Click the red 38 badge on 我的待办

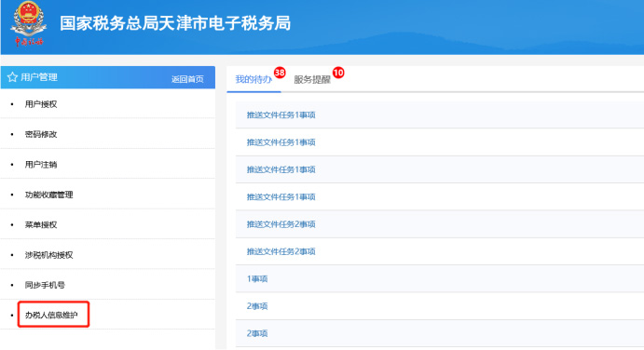(280, 73)
